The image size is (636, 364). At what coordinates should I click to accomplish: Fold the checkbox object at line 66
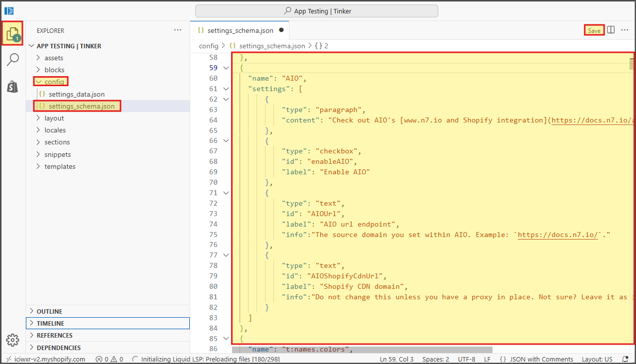pos(226,141)
